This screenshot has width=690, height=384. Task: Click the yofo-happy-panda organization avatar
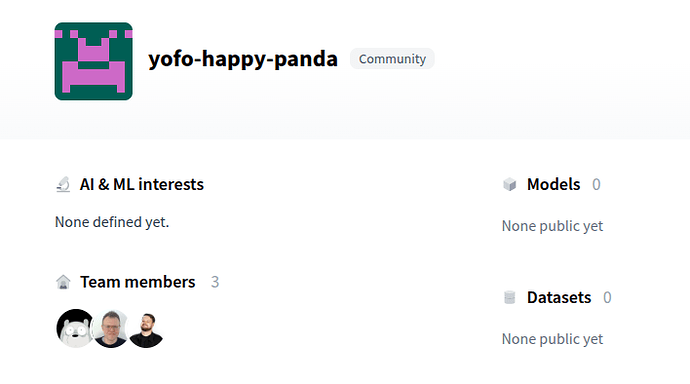click(93, 61)
